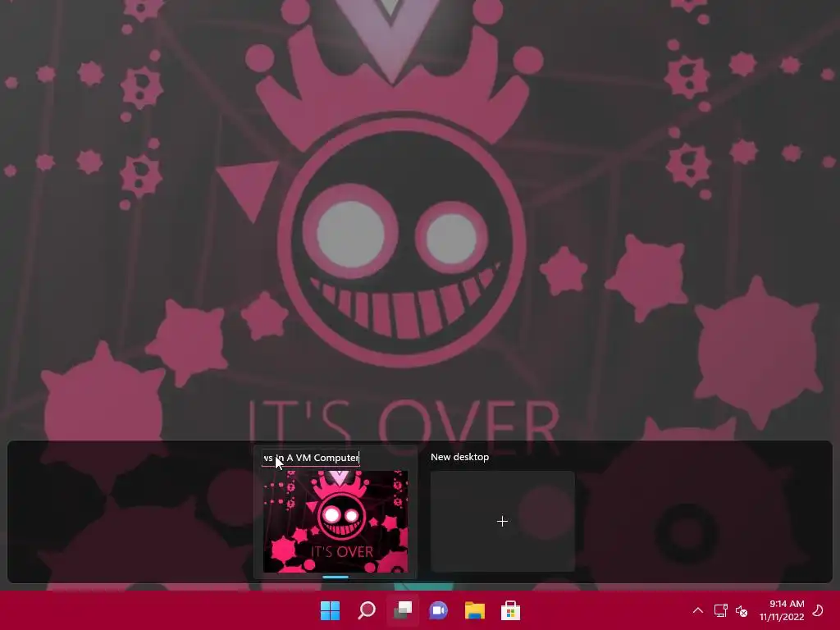Screen dimensions: 840x630
Task: Open the Windows Start menu
Action: tap(330, 610)
